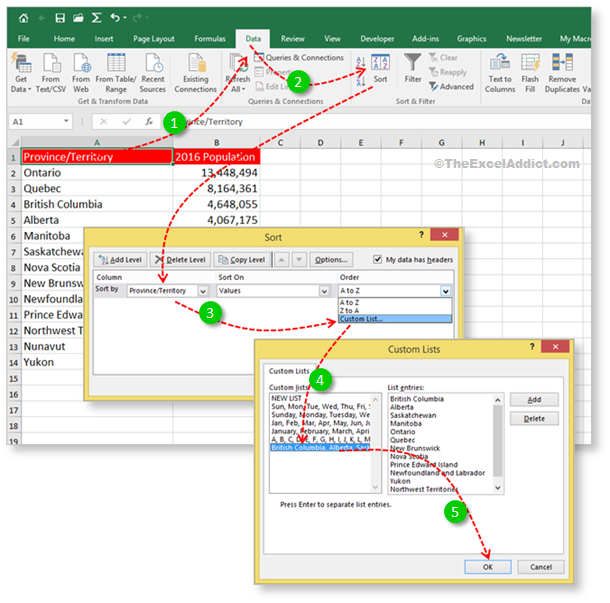Open the File tab

pos(24,39)
